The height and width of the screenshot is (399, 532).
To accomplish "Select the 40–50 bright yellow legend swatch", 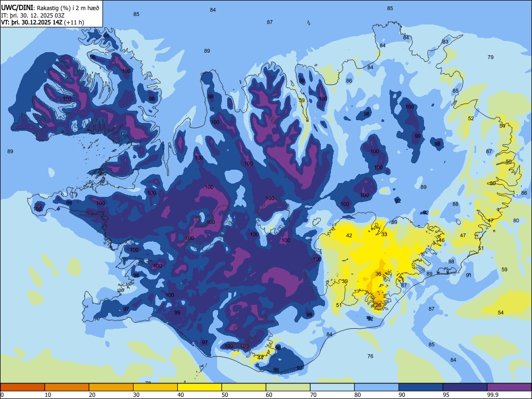I will point(199,387).
